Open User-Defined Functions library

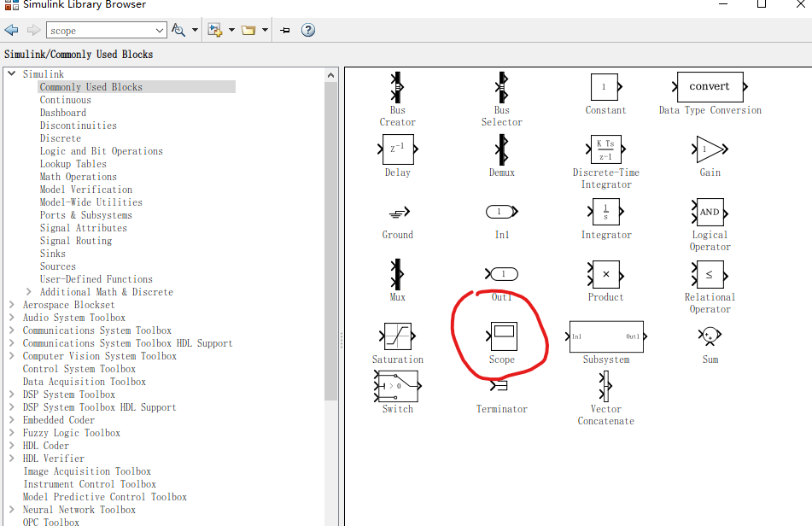pos(96,279)
